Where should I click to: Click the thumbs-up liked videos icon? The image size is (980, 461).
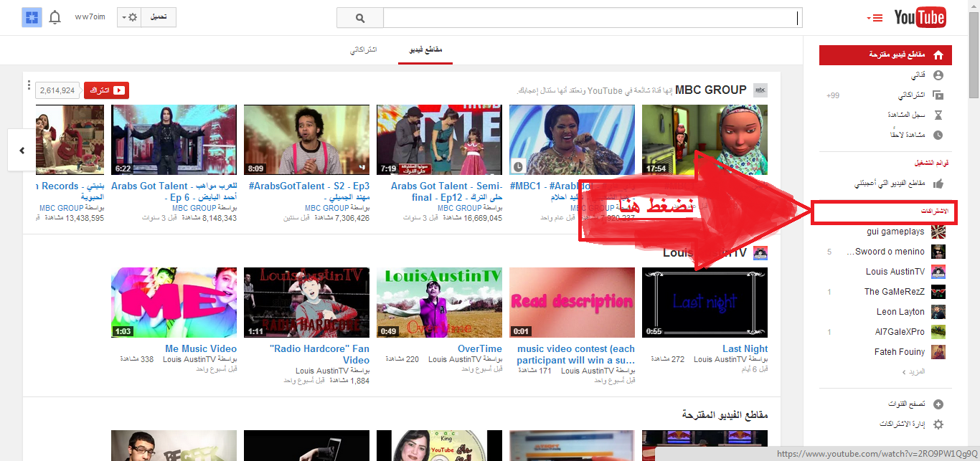point(938,184)
